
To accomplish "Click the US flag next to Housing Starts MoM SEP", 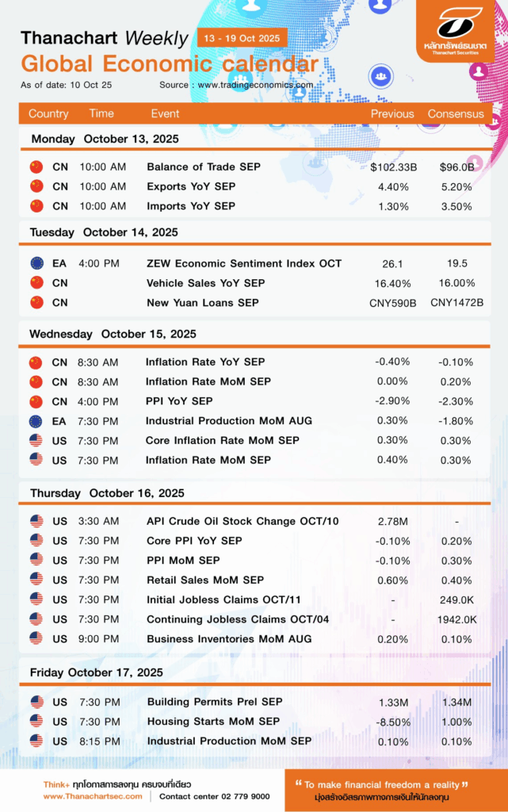I will pyautogui.click(x=36, y=722).
